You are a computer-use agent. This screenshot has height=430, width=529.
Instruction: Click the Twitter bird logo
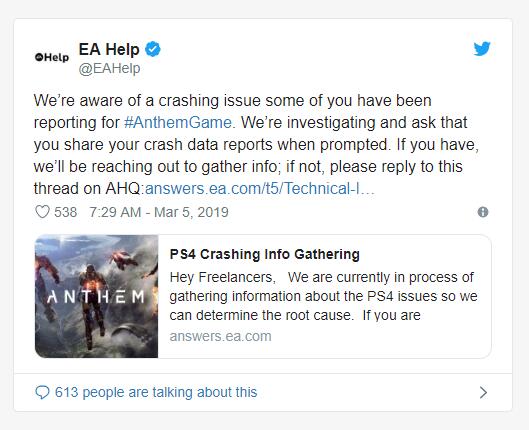(x=482, y=49)
